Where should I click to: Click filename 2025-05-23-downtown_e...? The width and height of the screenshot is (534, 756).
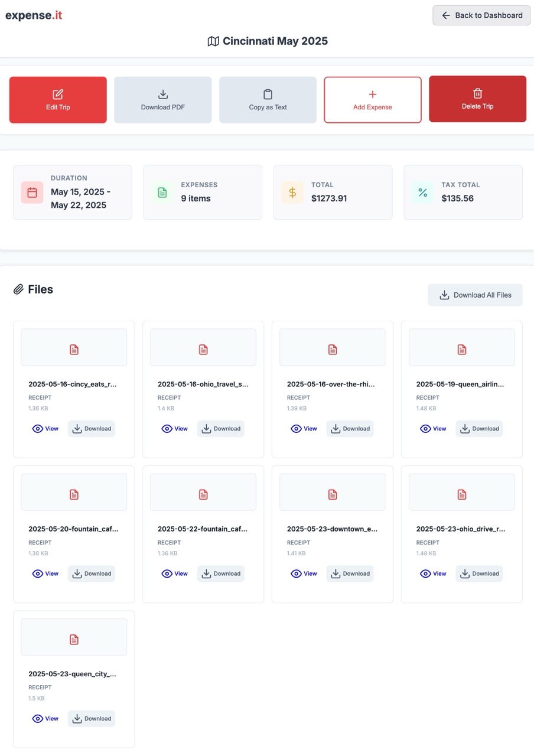(332, 529)
